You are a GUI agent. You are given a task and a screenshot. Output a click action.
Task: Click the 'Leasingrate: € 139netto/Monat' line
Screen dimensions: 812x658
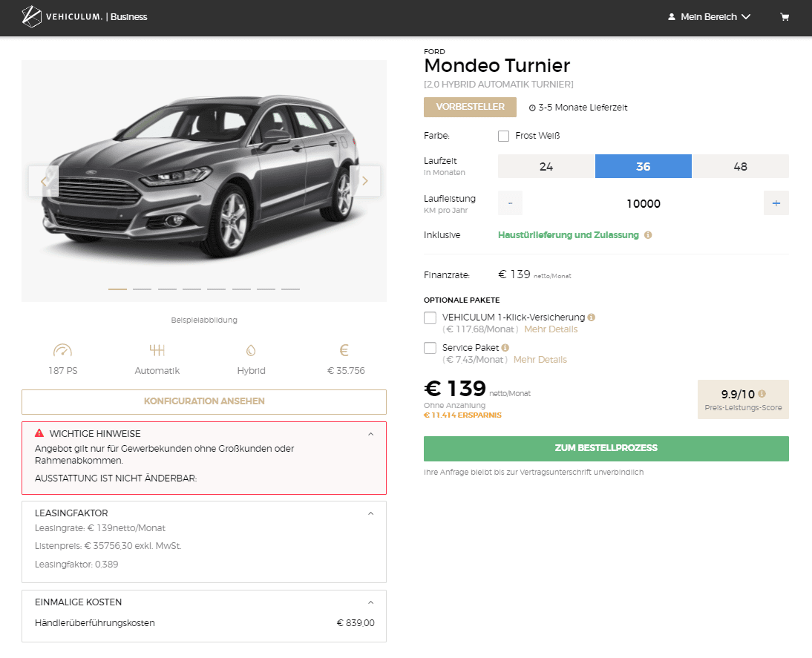tap(100, 528)
